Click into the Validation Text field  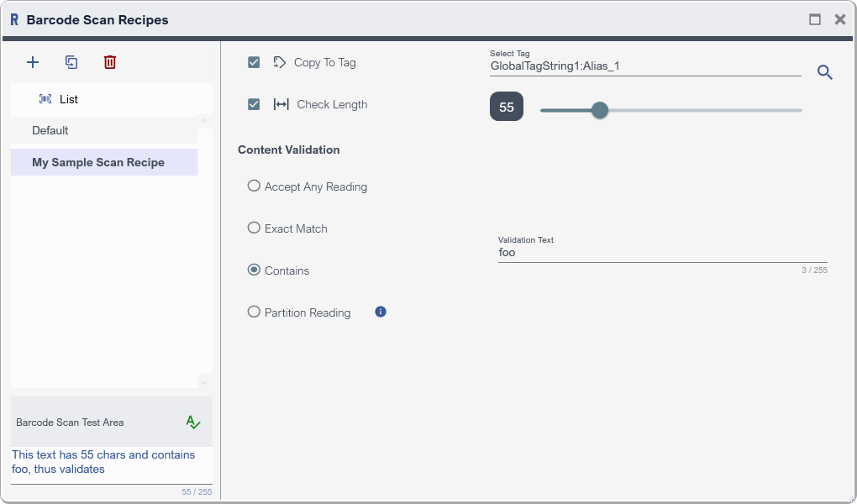coord(662,252)
